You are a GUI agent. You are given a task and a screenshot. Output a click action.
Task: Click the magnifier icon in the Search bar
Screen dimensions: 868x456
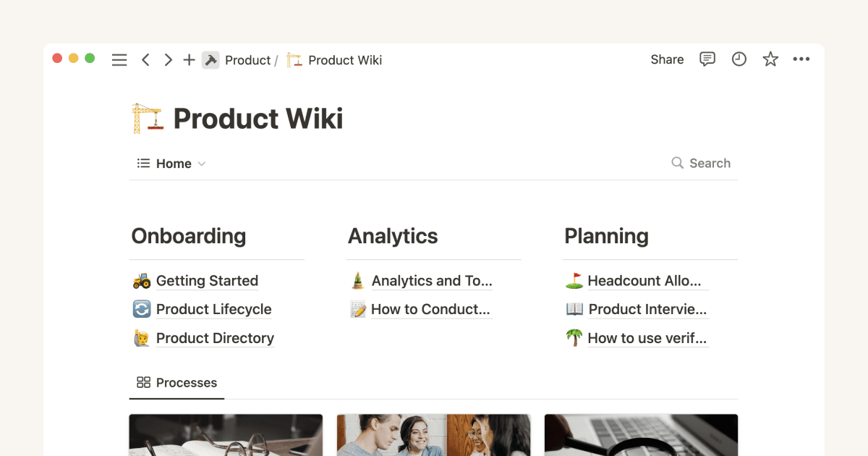coord(677,163)
